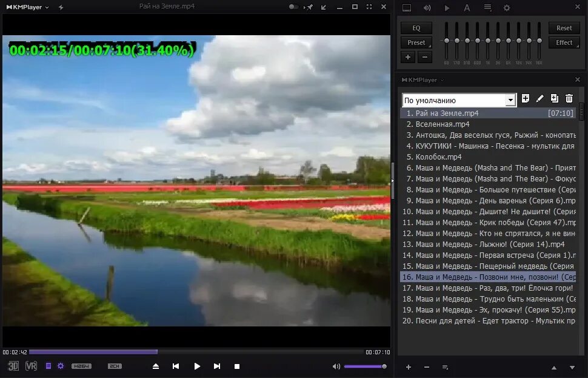Select 'Маша и Медведь - Крик победы' item
Image resolution: width=588 pixels, height=378 pixels.
pos(488,222)
